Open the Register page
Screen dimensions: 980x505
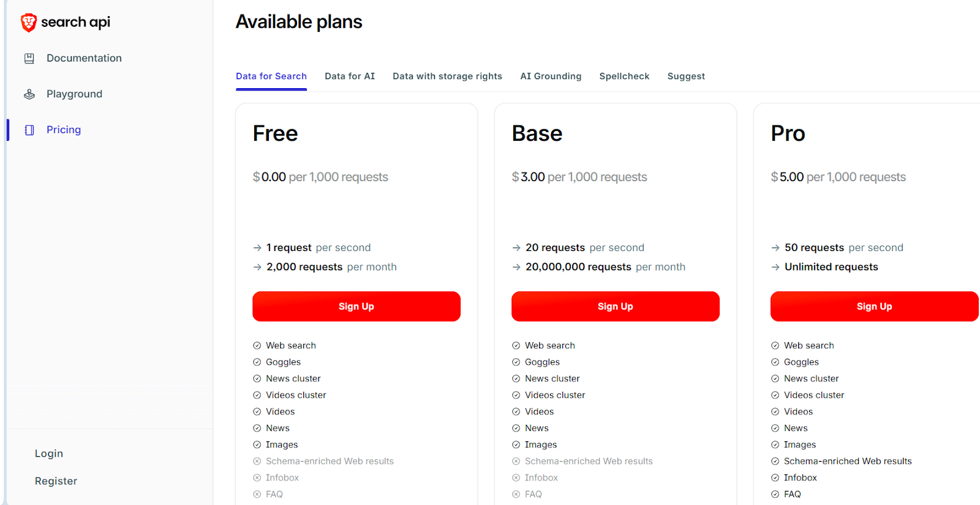click(x=56, y=481)
